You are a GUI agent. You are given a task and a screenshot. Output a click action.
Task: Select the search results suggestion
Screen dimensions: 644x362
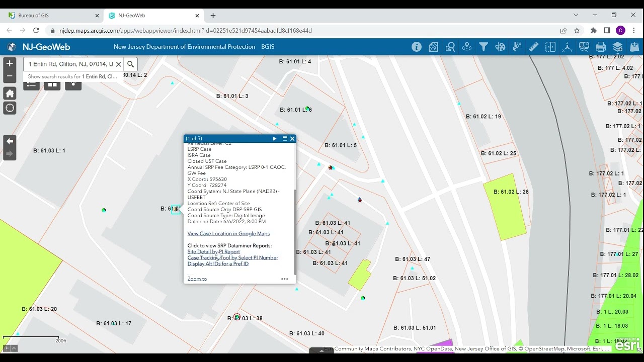pos(72,76)
